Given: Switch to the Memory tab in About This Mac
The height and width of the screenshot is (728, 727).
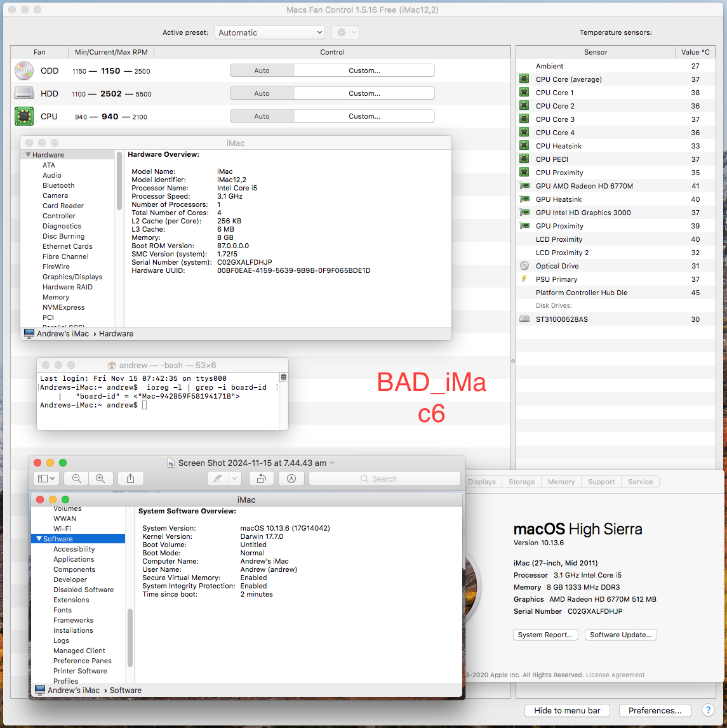Looking at the screenshot, I should [561, 482].
